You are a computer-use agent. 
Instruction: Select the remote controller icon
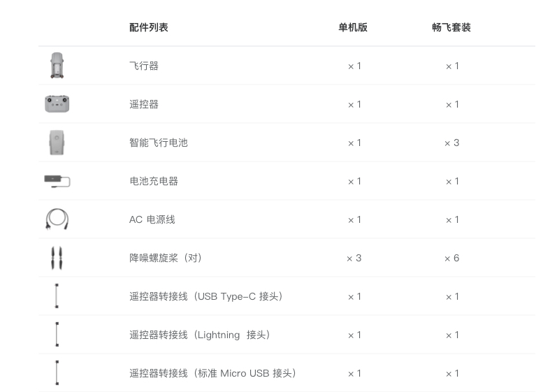click(57, 104)
